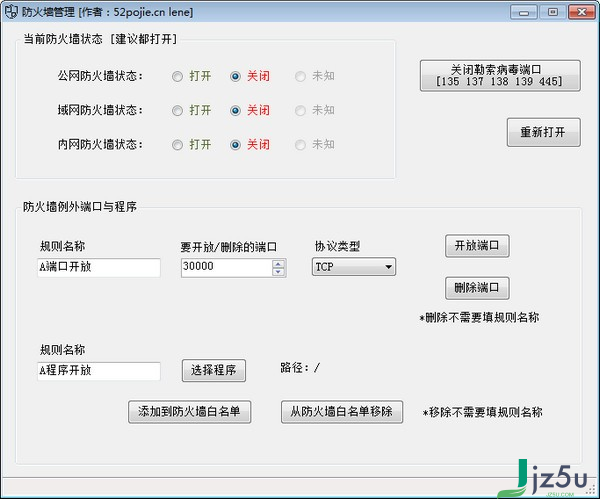600x499 pixels.
Task: Click the *移除不需要填规则名称 note
Action: click(483, 412)
